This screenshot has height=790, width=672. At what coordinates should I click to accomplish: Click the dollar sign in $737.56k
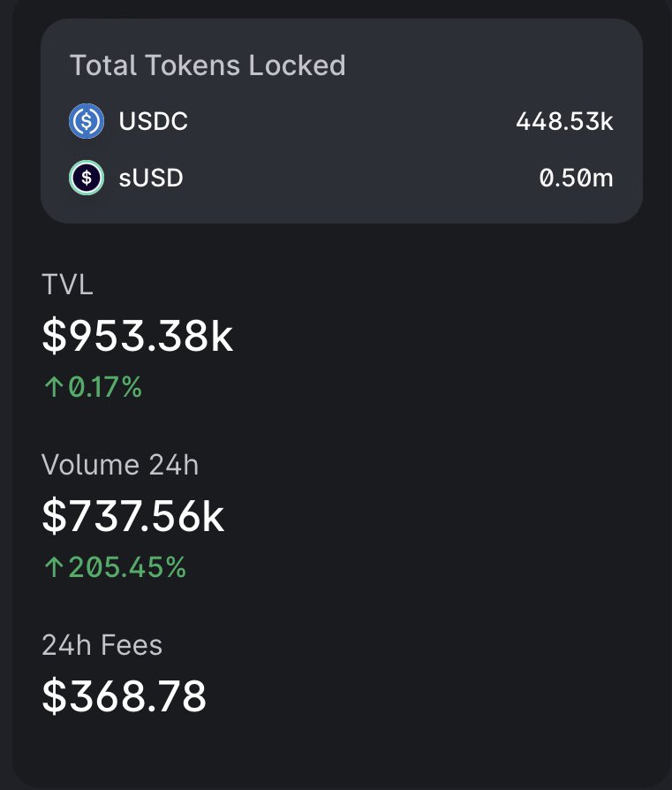[x=55, y=515]
